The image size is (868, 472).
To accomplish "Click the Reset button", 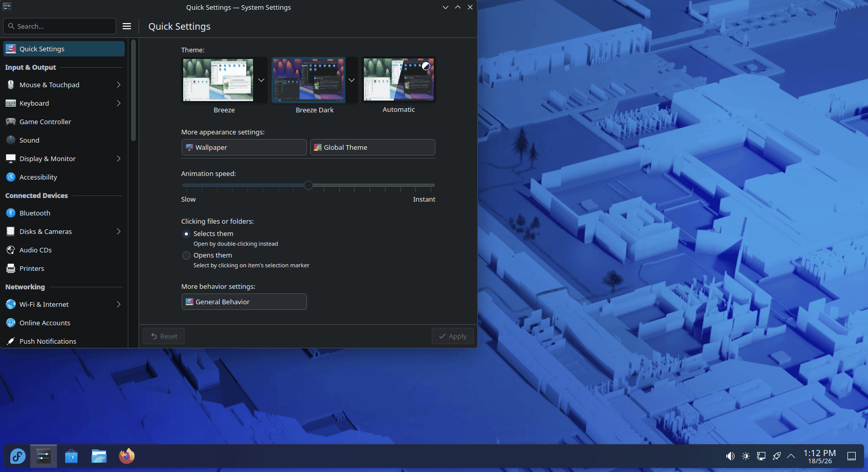I will [x=164, y=336].
